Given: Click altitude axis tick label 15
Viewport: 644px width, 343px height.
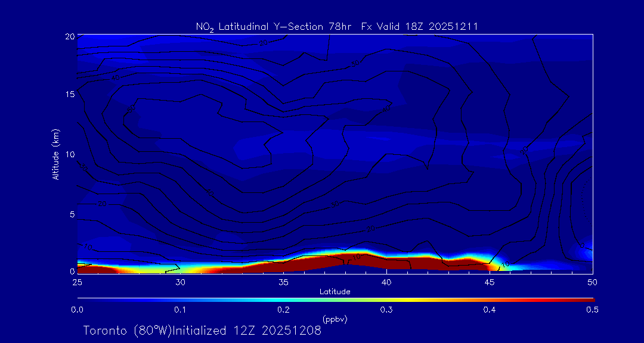Looking at the screenshot, I should 69,94.
